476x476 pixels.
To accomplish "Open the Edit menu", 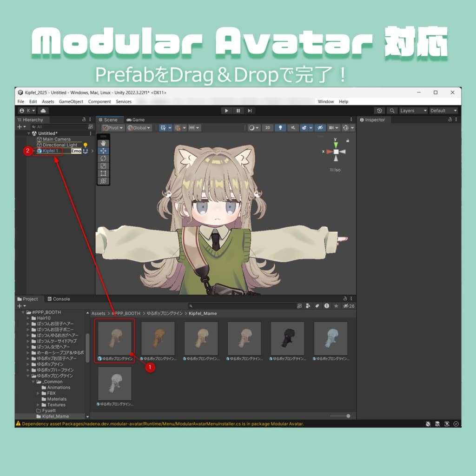I will click(33, 102).
